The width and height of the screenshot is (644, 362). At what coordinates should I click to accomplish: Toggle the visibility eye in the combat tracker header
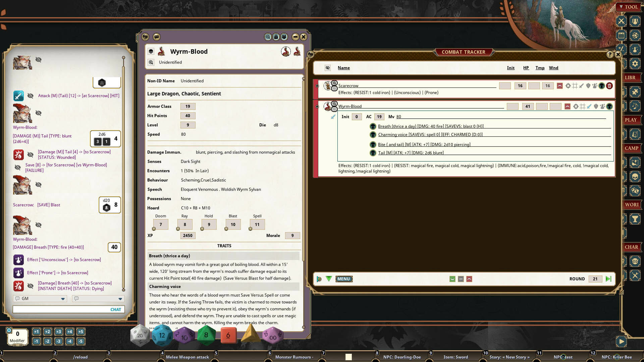coord(327,68)
